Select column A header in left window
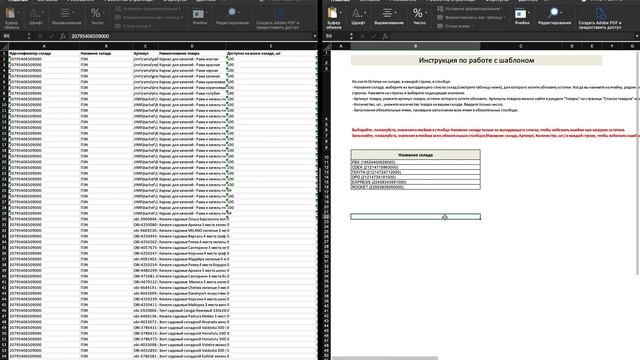This screenshot has width=640, height=360. [x=44, y=46]
